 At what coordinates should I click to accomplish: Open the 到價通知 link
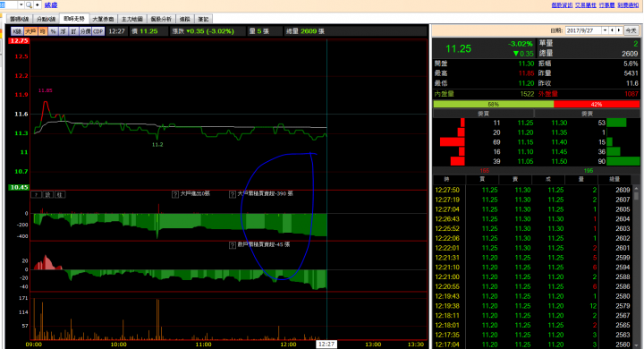click(x=628, y=5)
